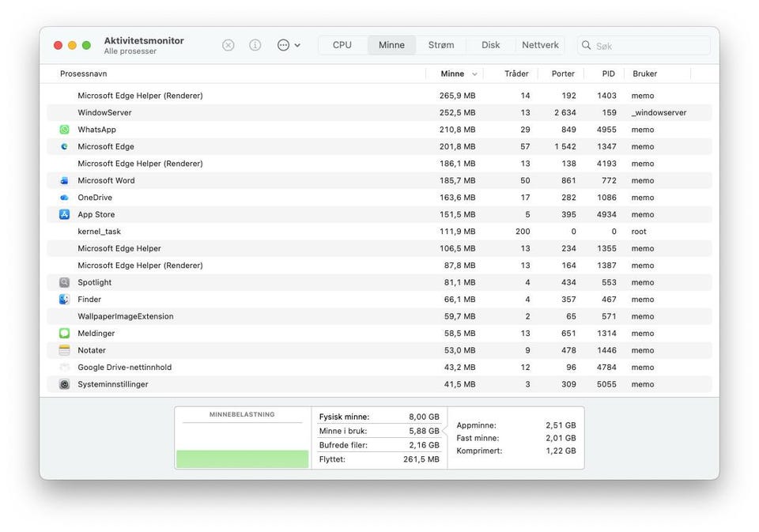Sort by the Bruker column header

[x=645, y=74]
